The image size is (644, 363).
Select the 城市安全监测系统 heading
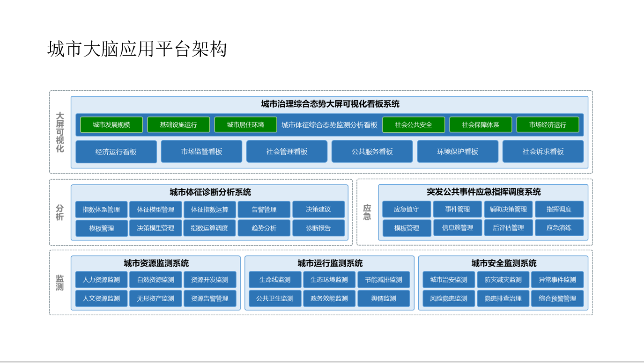[x=504, y=263]
